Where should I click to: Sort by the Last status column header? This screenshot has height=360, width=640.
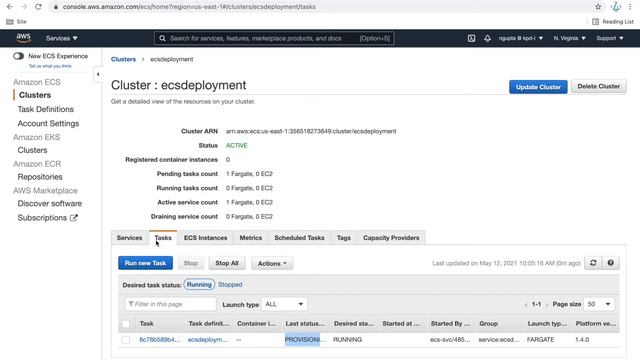point(305,324)
